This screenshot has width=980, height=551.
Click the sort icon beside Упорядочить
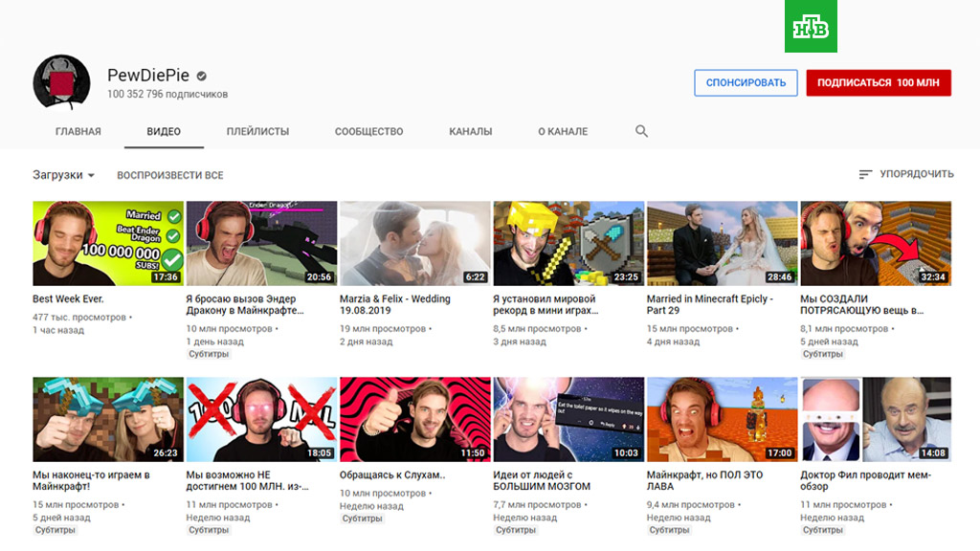coord(865,174)
